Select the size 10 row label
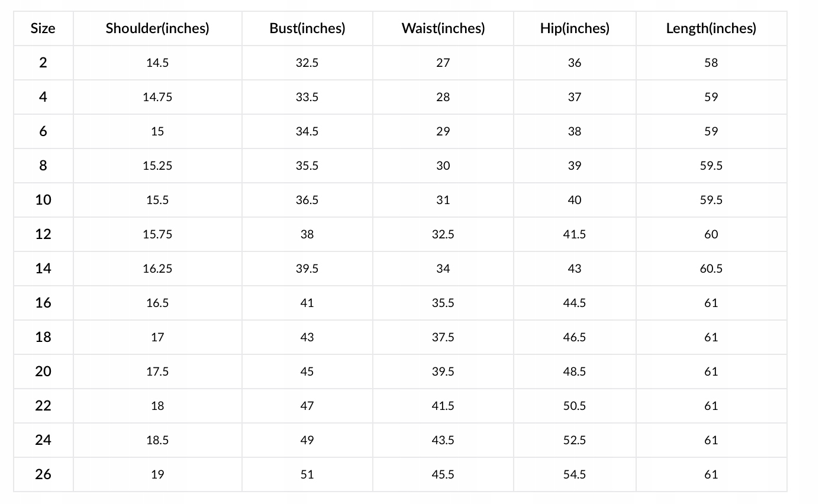The width and height of the screenshot is (819, 504). coord(43,200)
